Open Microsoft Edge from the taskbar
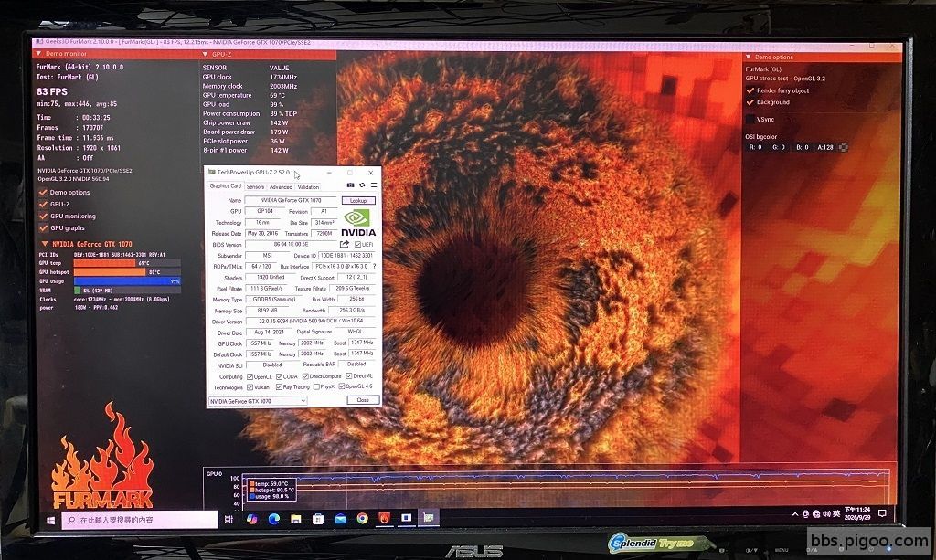The width and height of the screenshot is (936, 560). 274,519
